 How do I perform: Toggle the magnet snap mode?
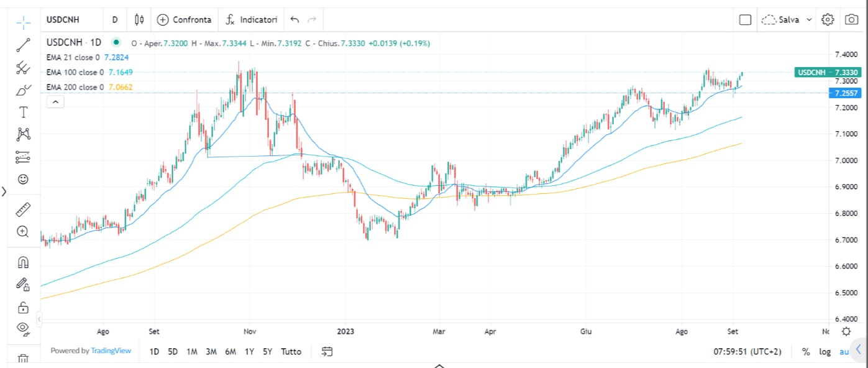pos(23,262)
